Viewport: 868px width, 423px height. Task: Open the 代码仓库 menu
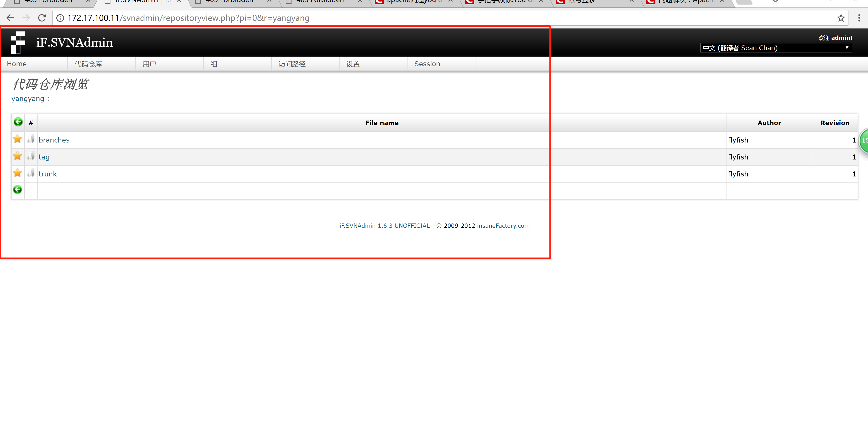pyautogui.click(x=88, y=64)
